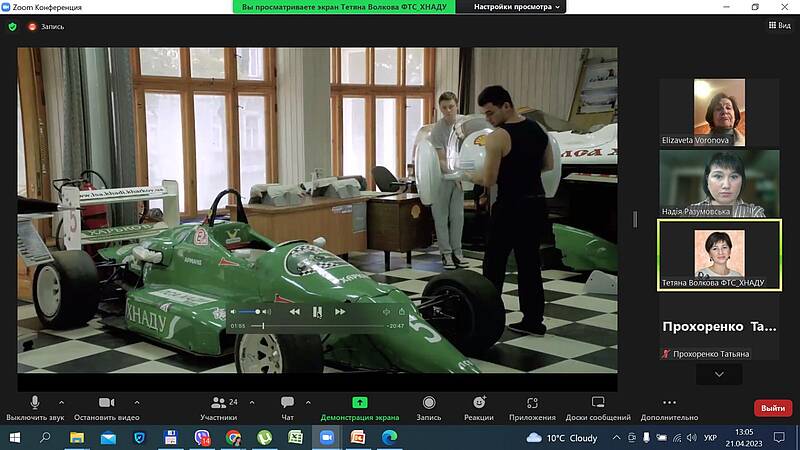This screenshot has height=450, width=800.
Task: Click the video player mute speaker icon
Action: coord(233,312)
